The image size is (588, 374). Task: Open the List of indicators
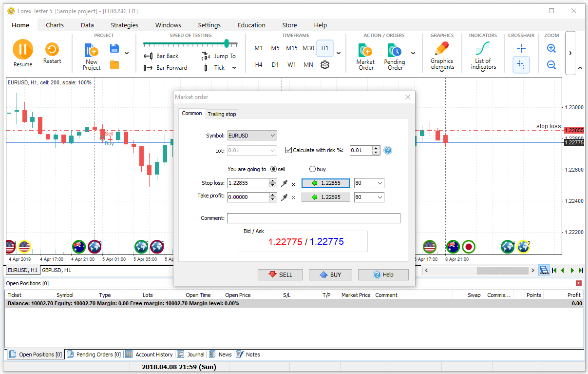click(x=483, y=49)
